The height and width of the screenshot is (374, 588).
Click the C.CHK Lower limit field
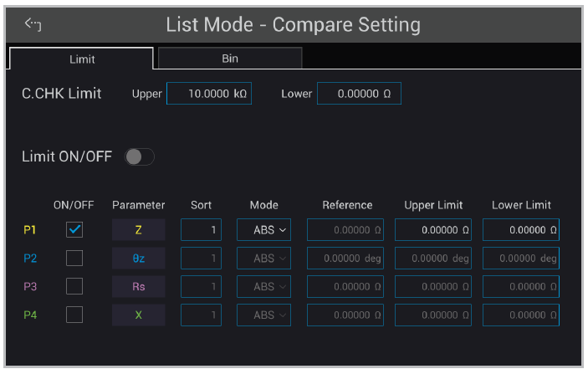[x=359, y=94]
